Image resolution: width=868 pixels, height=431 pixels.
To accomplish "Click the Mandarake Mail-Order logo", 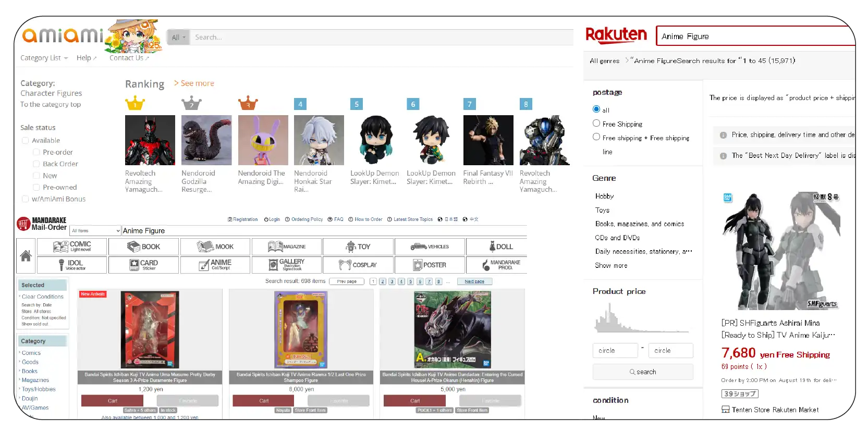I will [x=42, y=224].
